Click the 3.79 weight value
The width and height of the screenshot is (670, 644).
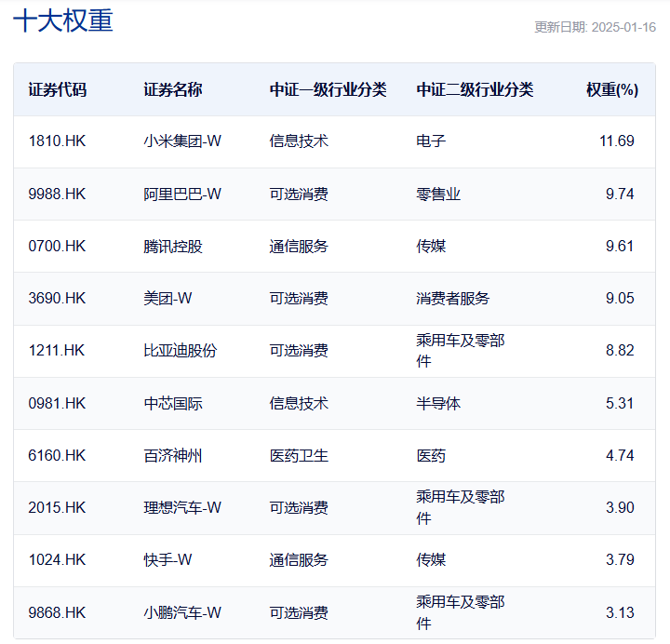pos(620,560)
